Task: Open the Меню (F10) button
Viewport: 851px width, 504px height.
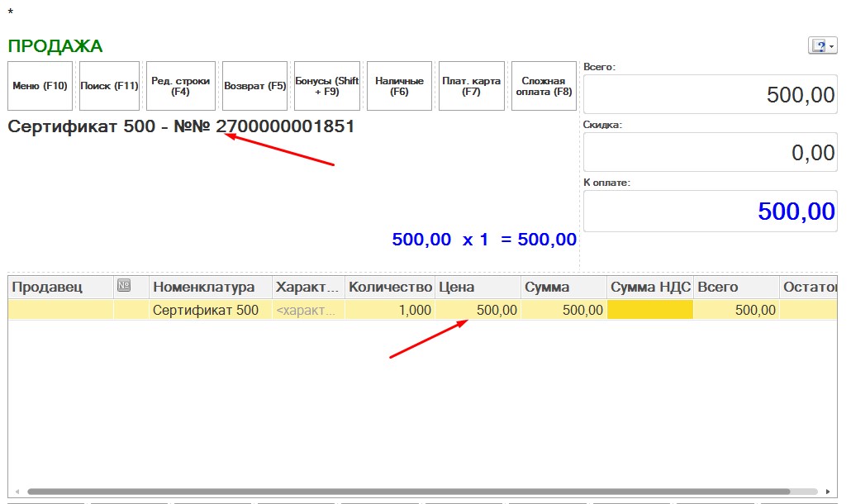Action: pyautogui.click(x=40, y=86)
